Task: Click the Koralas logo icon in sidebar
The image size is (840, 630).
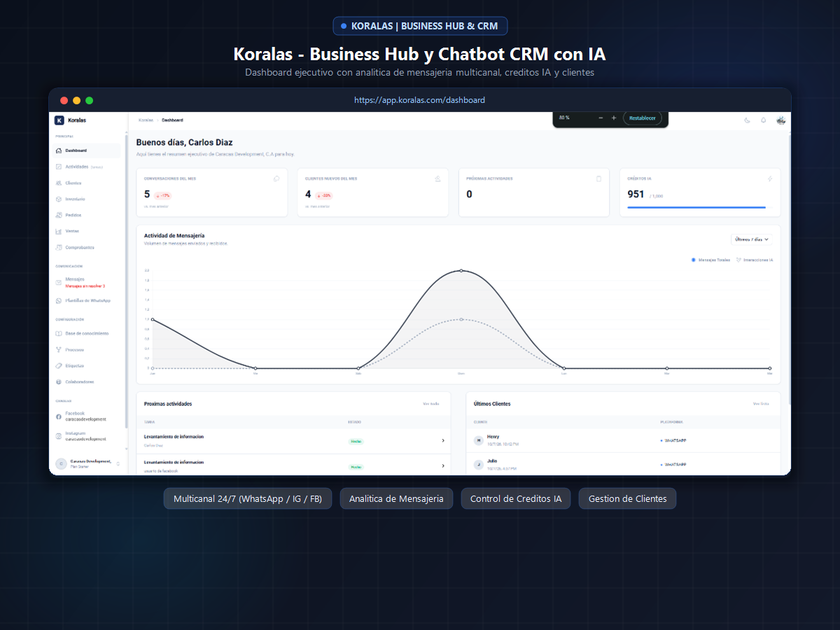Action: click(x=59, y=120)
